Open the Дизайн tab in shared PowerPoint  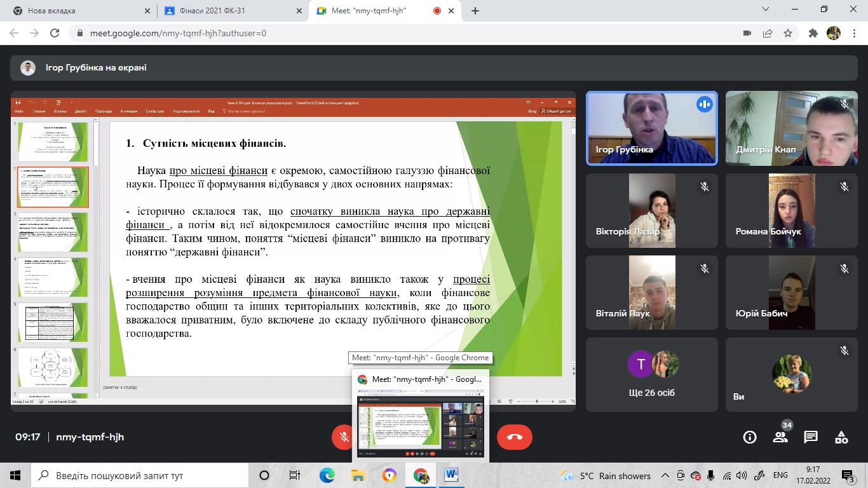point(81,111)
